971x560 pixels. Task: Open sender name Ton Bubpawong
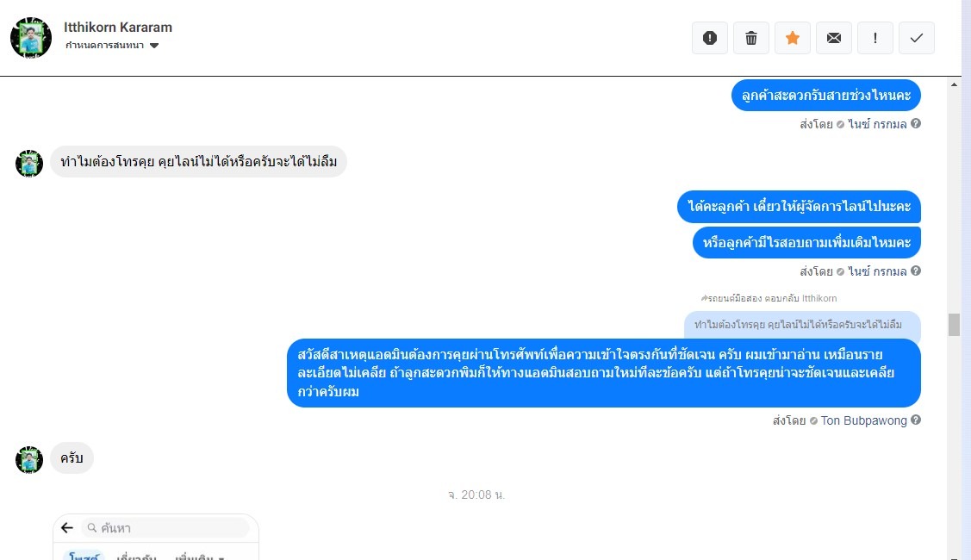(863, 420)
